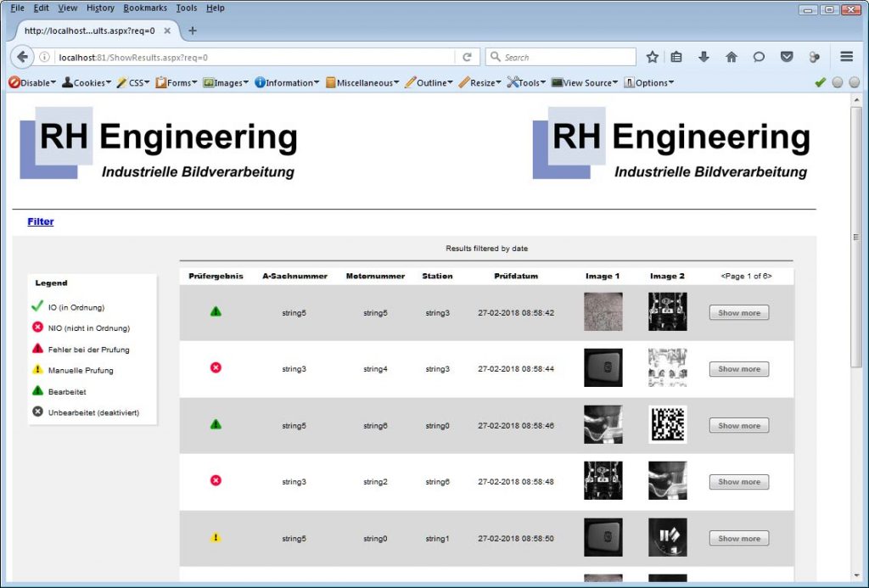Click the green checkmark on the Web Developer toolbar

pos(821,82)
